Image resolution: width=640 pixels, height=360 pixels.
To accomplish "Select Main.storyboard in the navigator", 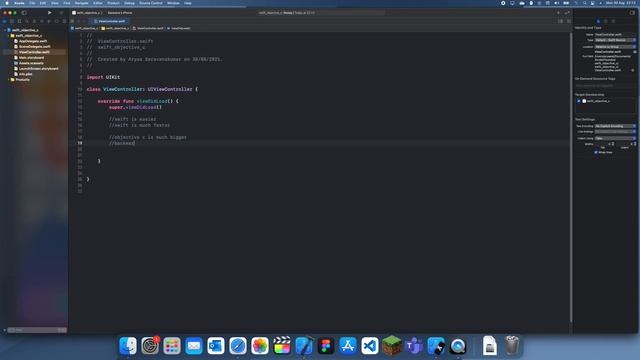I will click(31, 58).
